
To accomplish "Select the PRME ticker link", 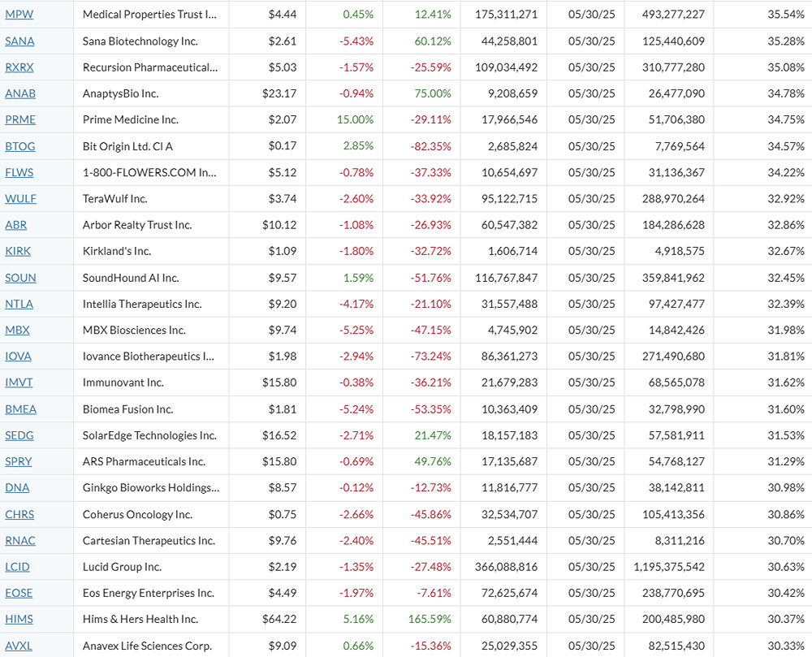I will click(20, 119).
